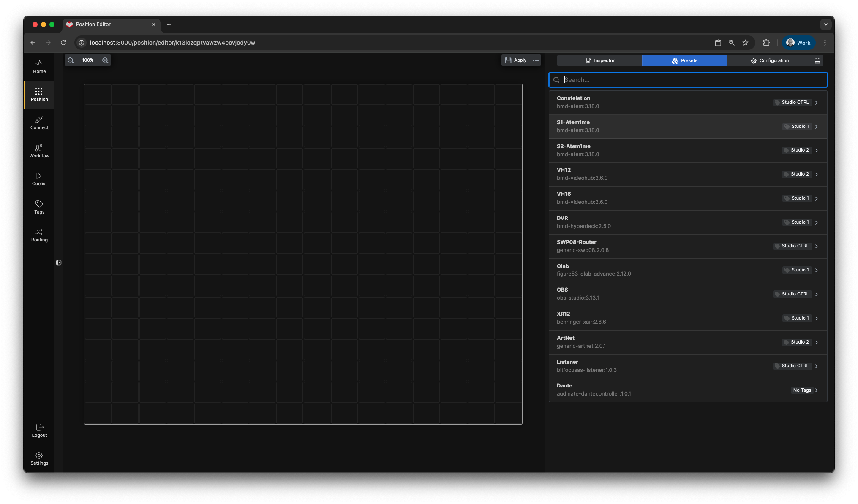Click the generic-swp08:2.0.8 text

pos(583,250)
